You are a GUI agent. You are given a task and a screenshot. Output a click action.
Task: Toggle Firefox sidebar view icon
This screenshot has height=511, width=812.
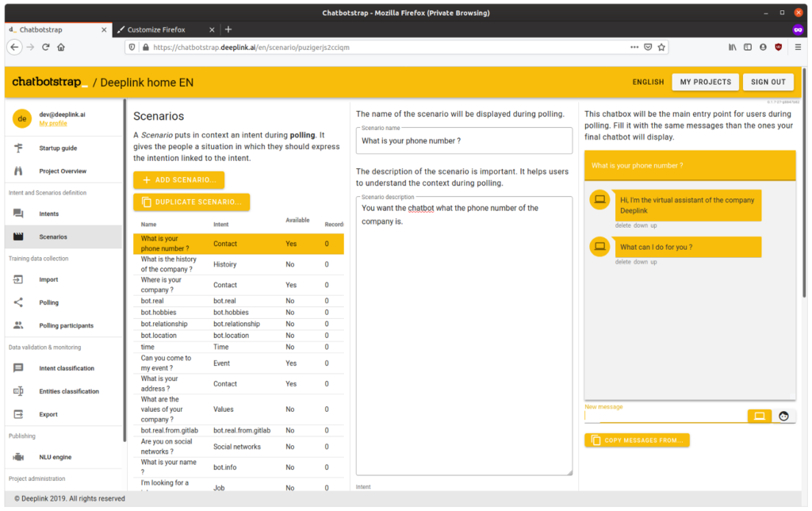[x=748, y=47]
